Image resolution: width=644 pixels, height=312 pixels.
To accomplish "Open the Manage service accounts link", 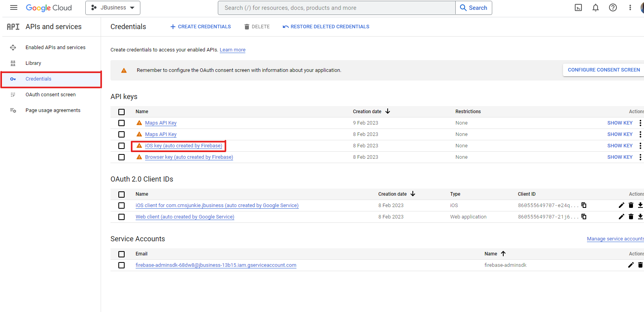I will 615,239.
